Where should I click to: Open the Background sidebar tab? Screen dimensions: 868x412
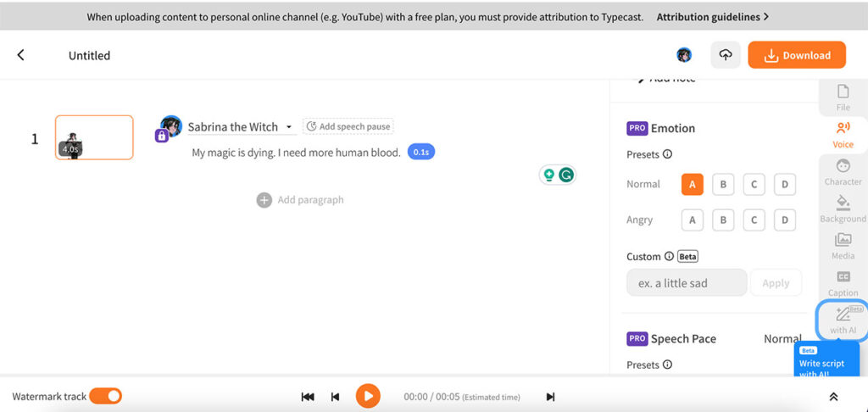point(843,209)
